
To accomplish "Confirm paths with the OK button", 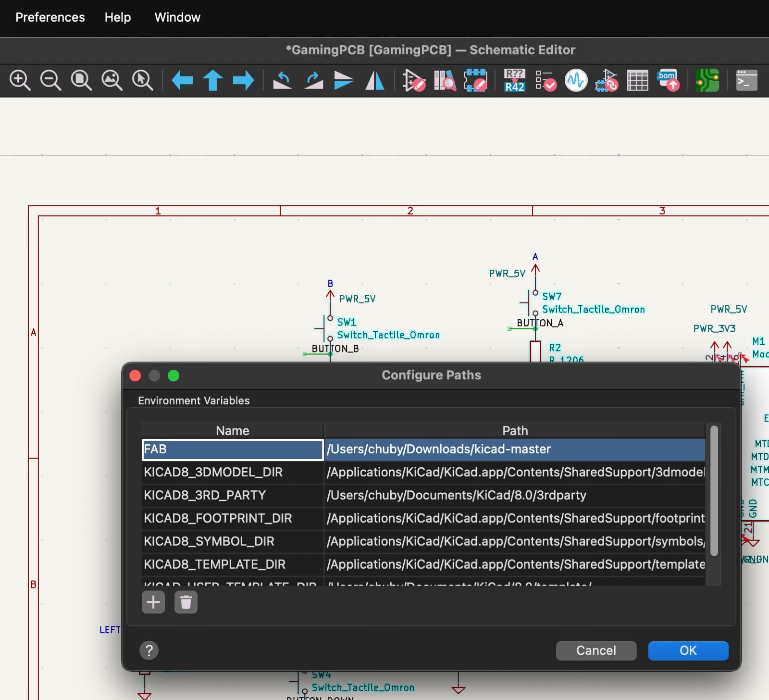I will (x=688, y=650).
